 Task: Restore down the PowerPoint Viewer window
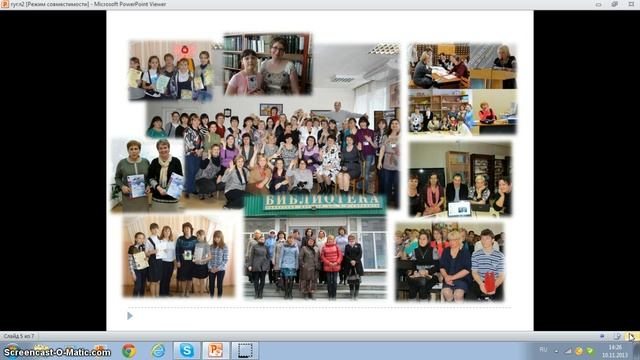click(615, 4)
